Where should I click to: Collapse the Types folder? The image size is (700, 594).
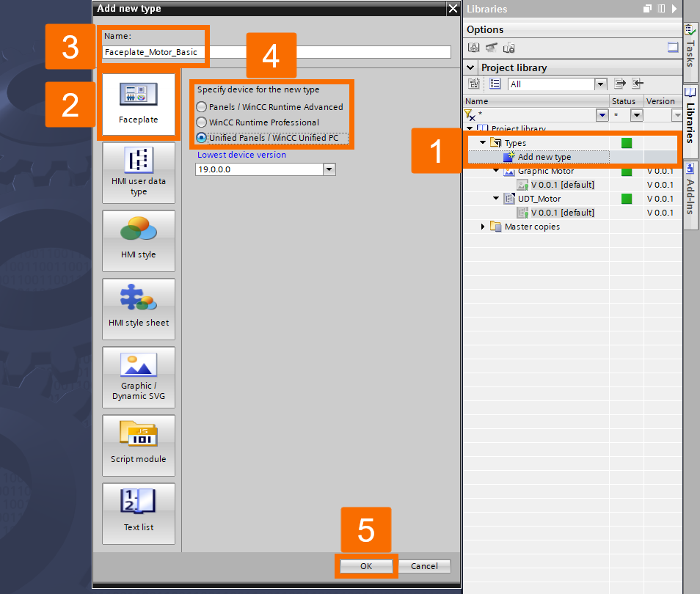click(x=482, y=142)
